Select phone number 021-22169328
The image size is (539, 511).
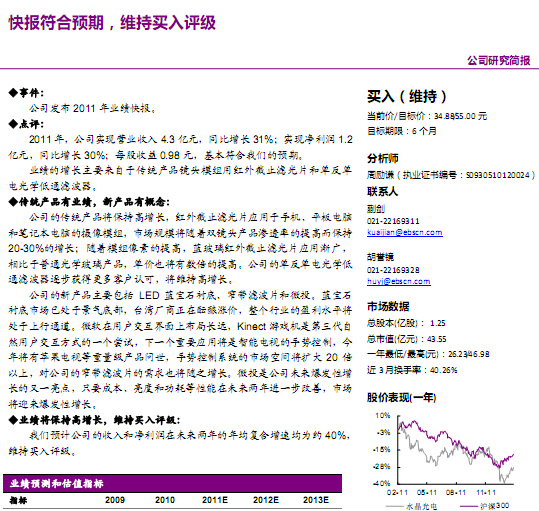click(393, 270)
